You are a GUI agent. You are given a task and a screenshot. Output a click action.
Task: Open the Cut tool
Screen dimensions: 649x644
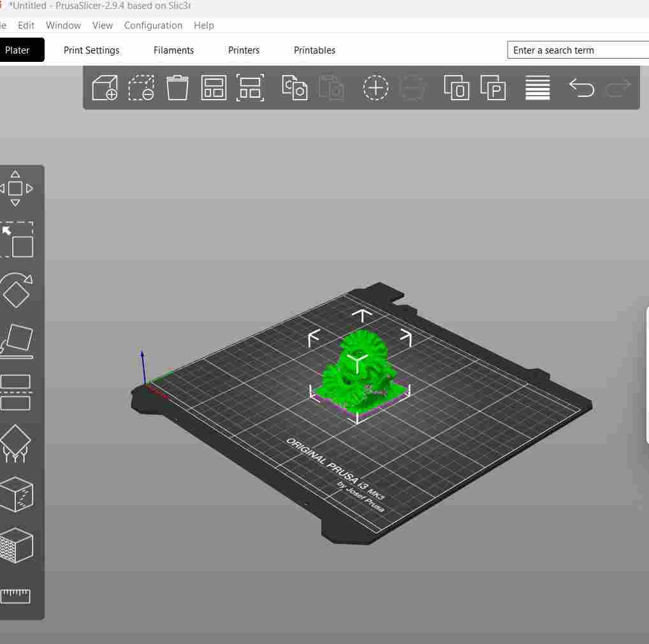click(x=17, y=391)
